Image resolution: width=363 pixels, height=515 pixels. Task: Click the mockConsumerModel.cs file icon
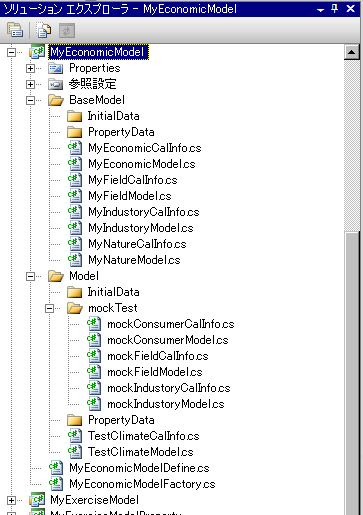(94, 340)
